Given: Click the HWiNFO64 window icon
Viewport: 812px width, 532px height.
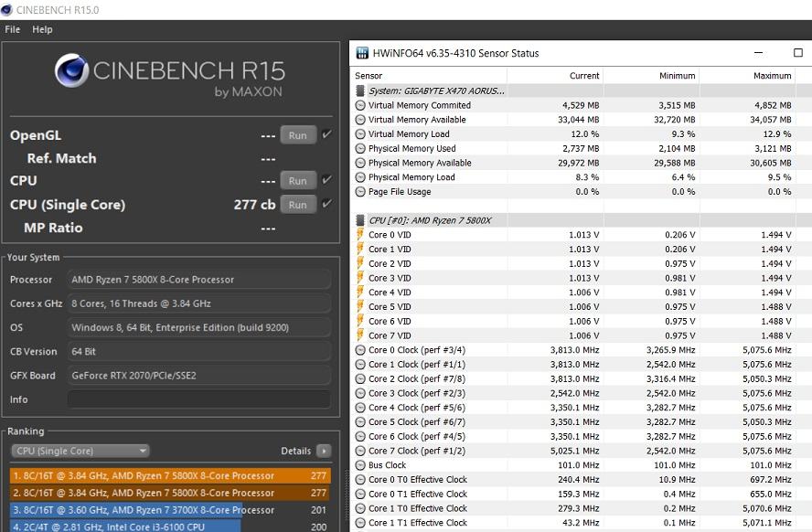Looking at the screenshot, I should tap(362, 53).
